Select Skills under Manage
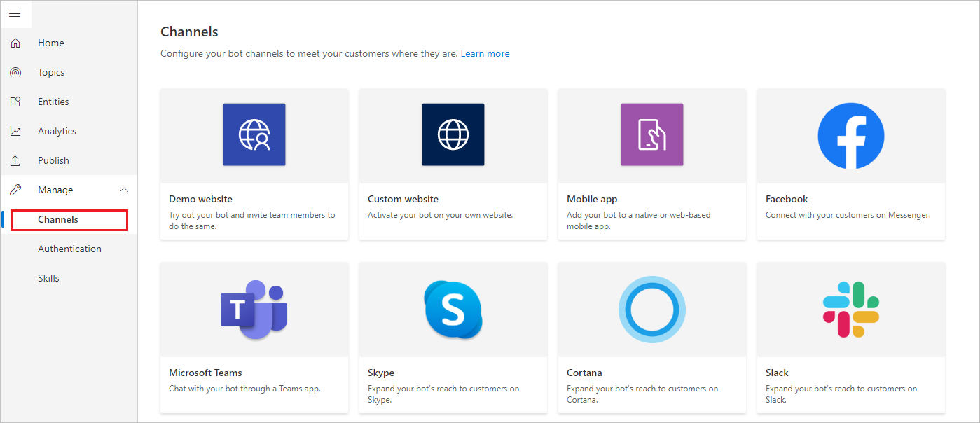Viewport: 980px width, 423px height. click(x=48, y=278)
